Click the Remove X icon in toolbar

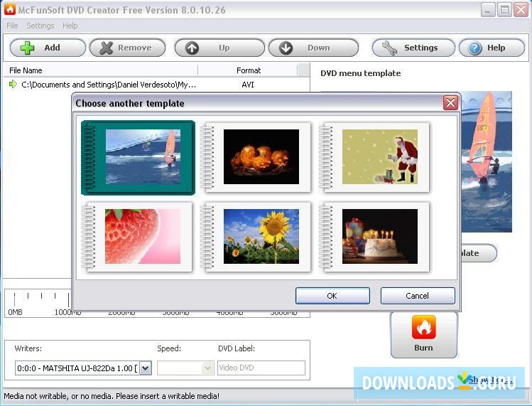(107, 48)
